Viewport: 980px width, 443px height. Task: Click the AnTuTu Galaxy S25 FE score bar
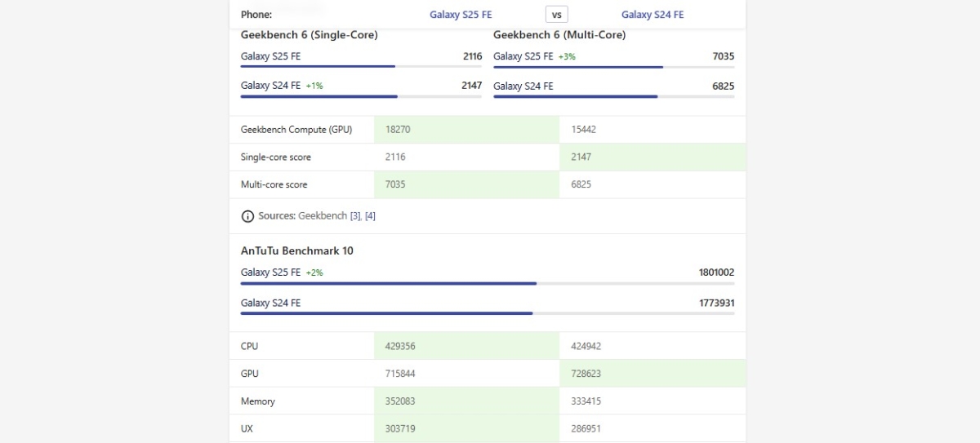click(x=488, y=283)
